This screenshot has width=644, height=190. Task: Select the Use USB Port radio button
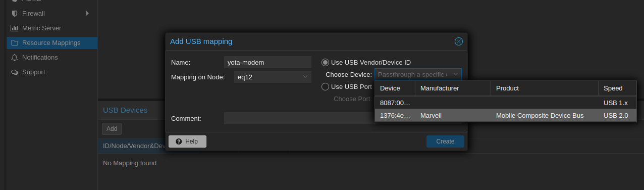coord(326,87)
